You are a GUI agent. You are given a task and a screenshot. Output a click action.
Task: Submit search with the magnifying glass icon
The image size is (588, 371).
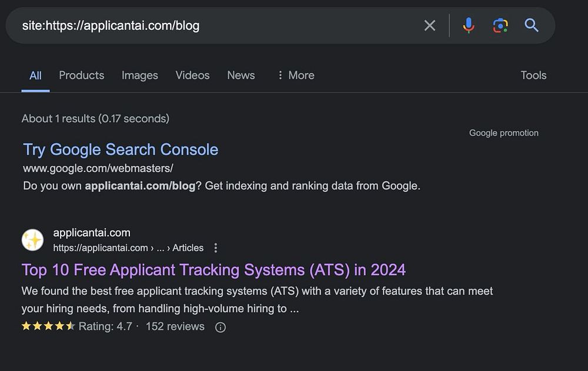coord(532,25)
